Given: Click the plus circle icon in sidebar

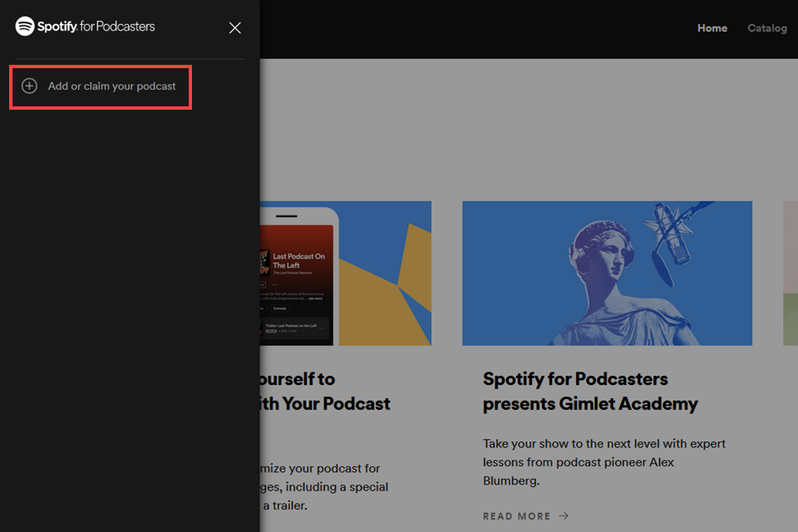Looking at the screenshot, I should click(x=29, y=86).
